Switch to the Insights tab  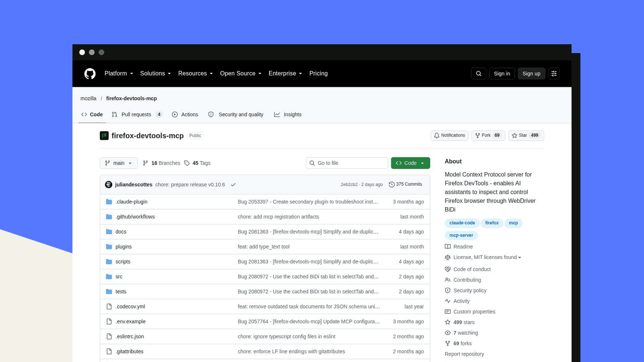click(288, 115)
